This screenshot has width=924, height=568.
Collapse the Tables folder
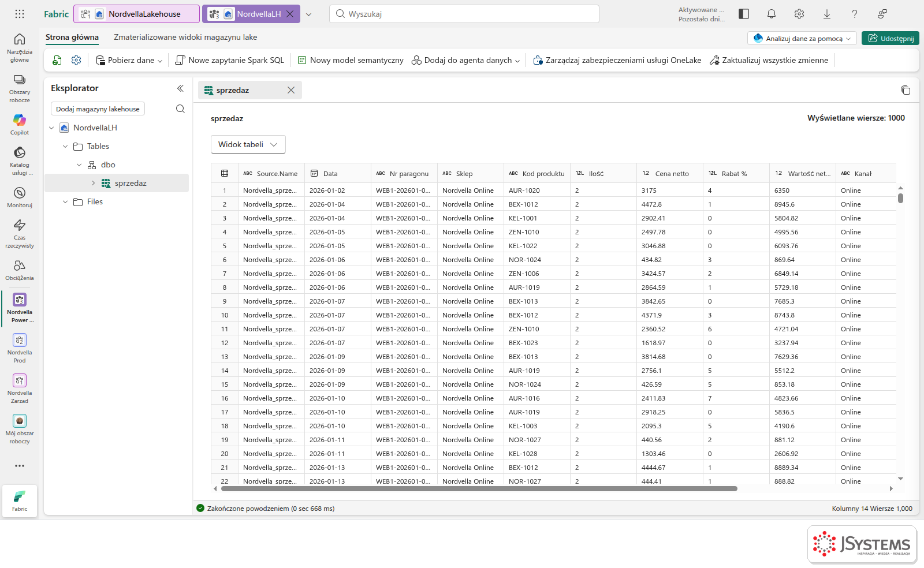(x=65, y=146)
